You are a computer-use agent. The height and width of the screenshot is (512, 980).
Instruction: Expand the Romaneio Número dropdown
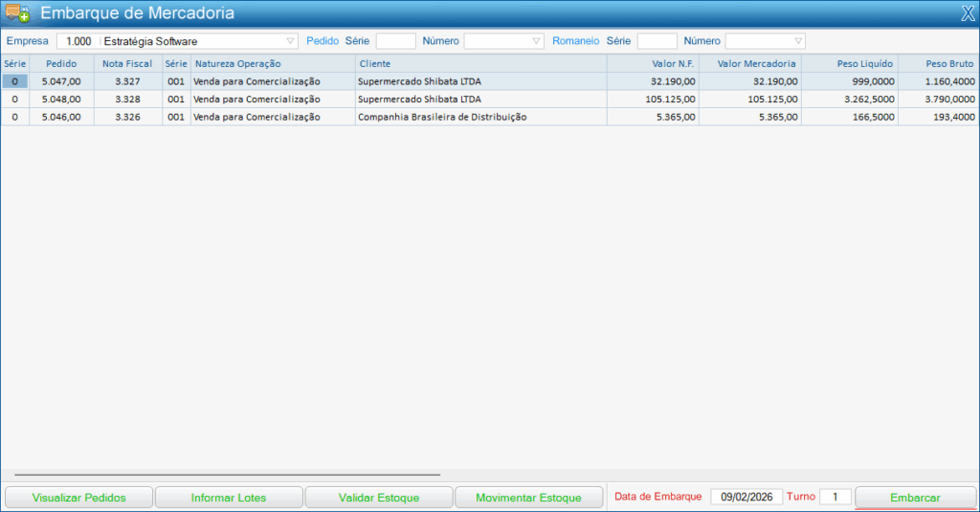(797, 41)
